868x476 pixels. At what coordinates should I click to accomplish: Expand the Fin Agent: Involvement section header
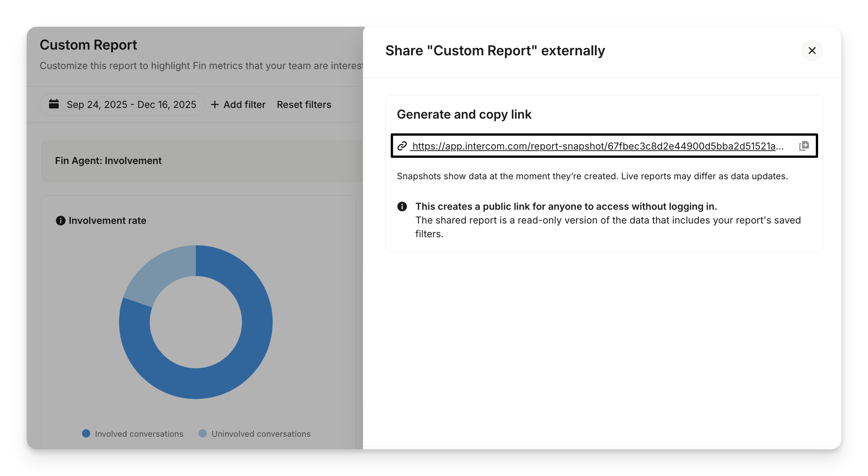pos(108,161)
